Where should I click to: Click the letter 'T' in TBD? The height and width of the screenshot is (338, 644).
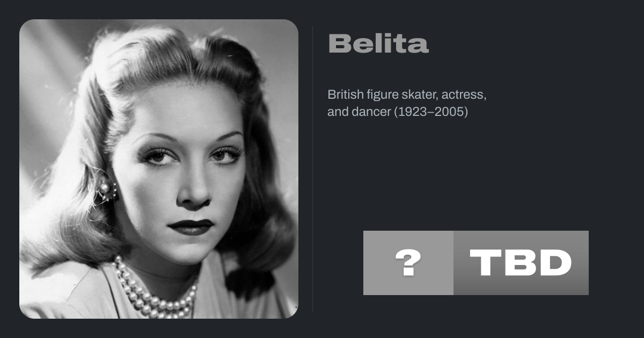click(x=485, y=263)
